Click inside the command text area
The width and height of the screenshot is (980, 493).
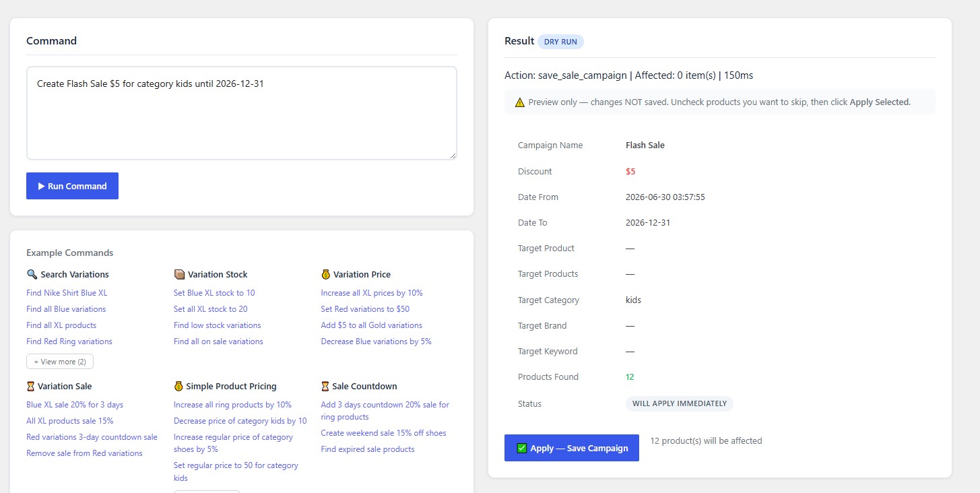coord(242,113)
